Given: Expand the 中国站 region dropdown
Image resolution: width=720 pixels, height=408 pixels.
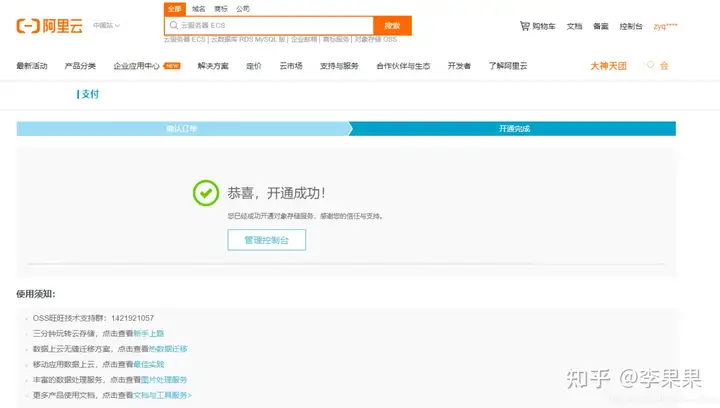Looking at the screenshot, I should click(107, 25).
